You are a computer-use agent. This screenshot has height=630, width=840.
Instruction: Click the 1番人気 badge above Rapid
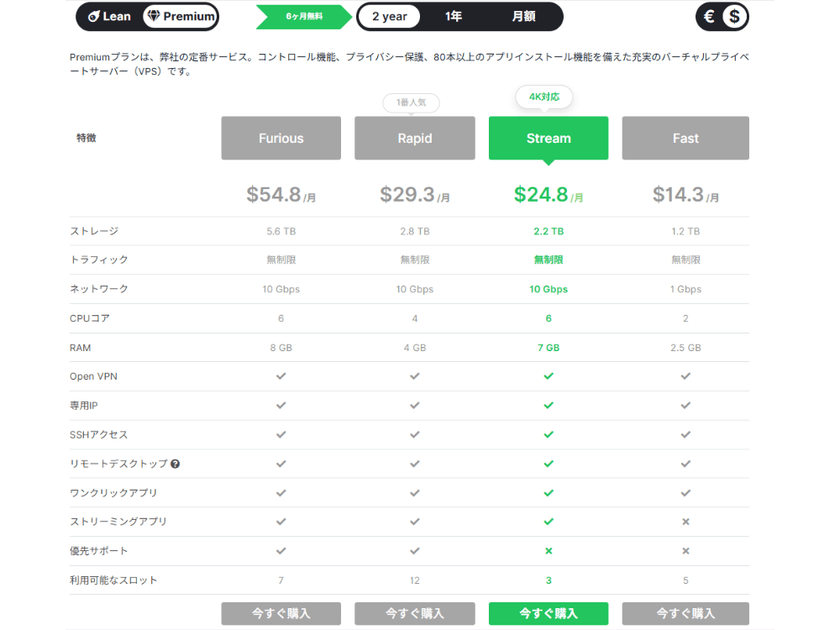(x=411, y=103)
